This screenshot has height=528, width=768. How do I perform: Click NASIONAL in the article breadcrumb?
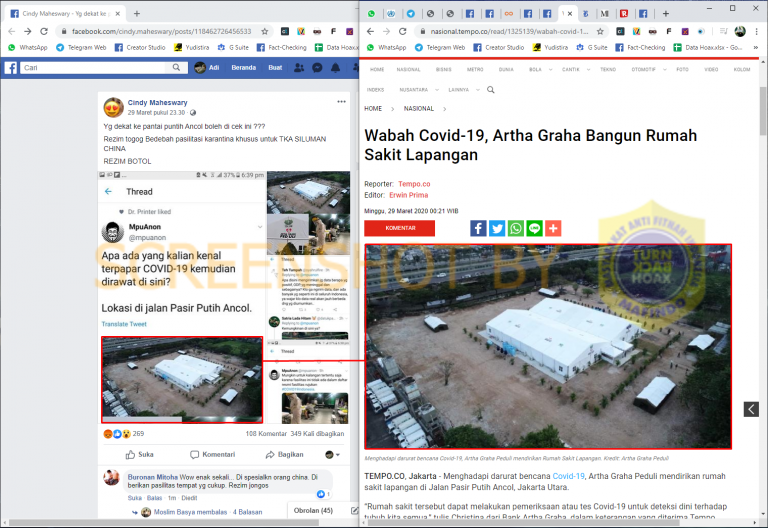(x=419, y=109)
